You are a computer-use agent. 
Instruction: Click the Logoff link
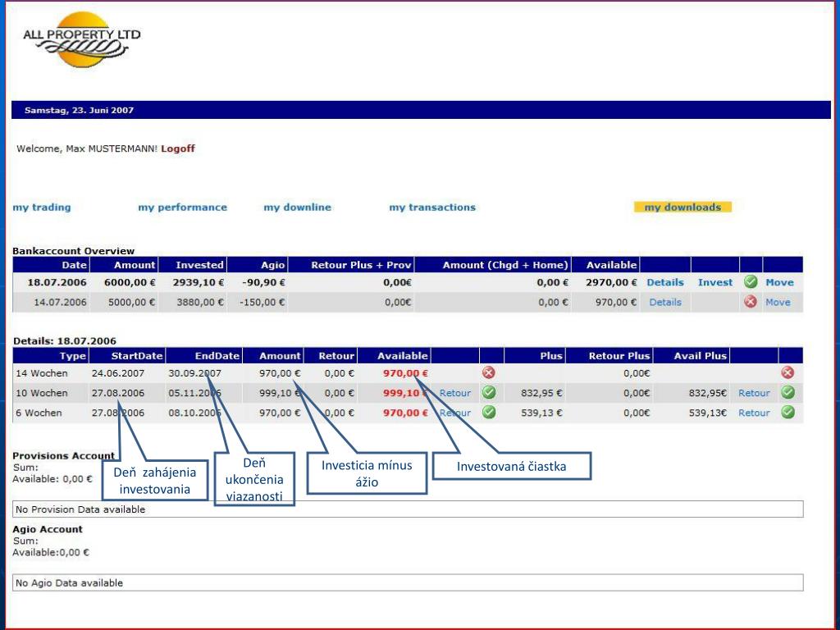[x=178, y=148]
